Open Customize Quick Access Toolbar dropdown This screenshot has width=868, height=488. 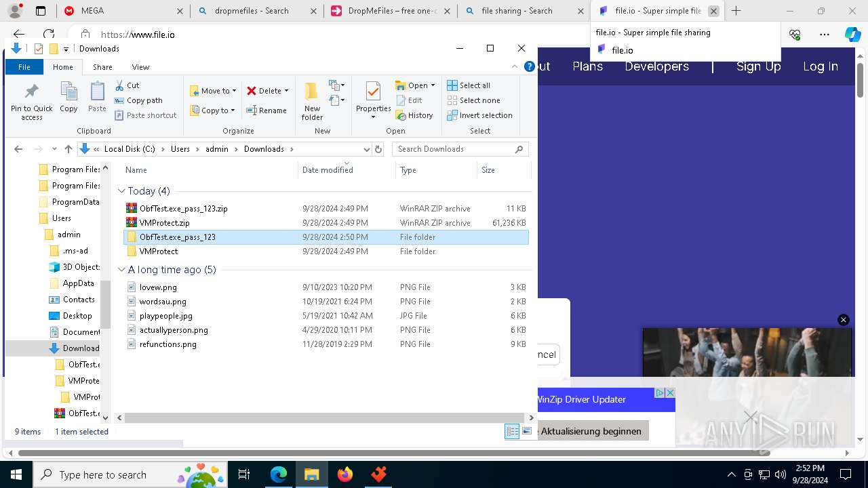(66, 49)
